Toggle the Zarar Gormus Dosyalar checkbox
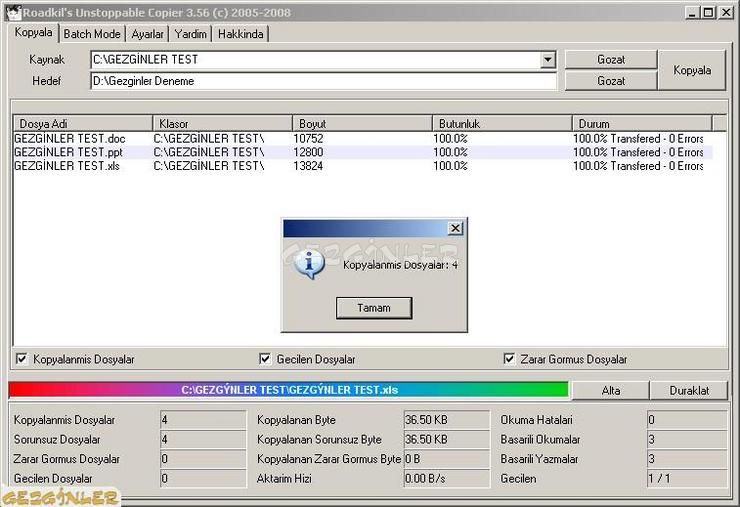Viewport: 740px width, 507px height. tap(509, 359)
